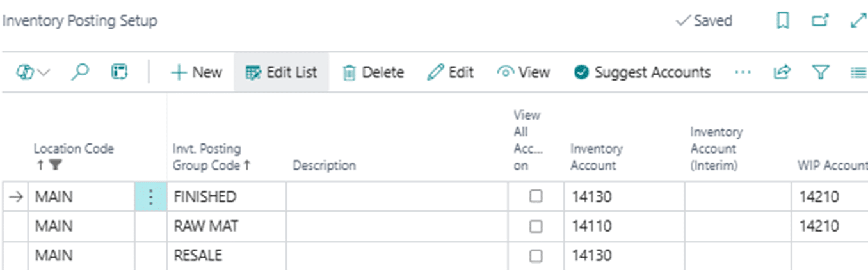Toggle the list view layout icon
The image size is (868, 270).
[858, 72]
